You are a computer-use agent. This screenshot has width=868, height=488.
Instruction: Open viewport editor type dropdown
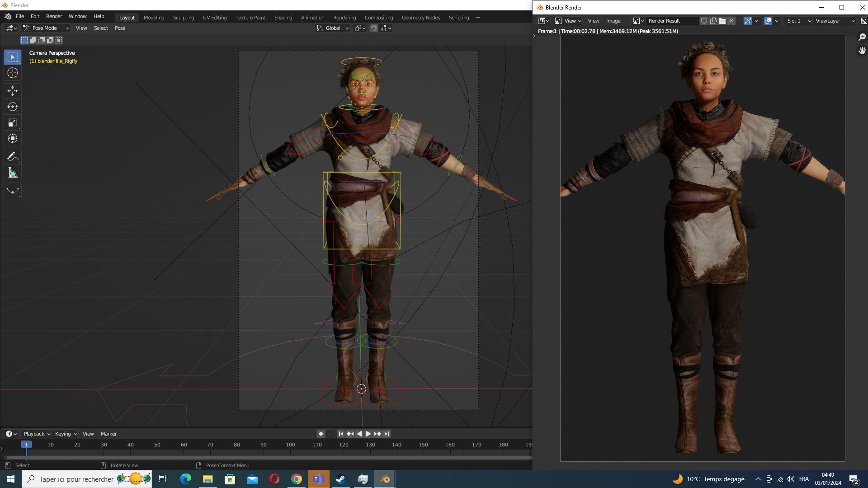(x=12, y=28)
